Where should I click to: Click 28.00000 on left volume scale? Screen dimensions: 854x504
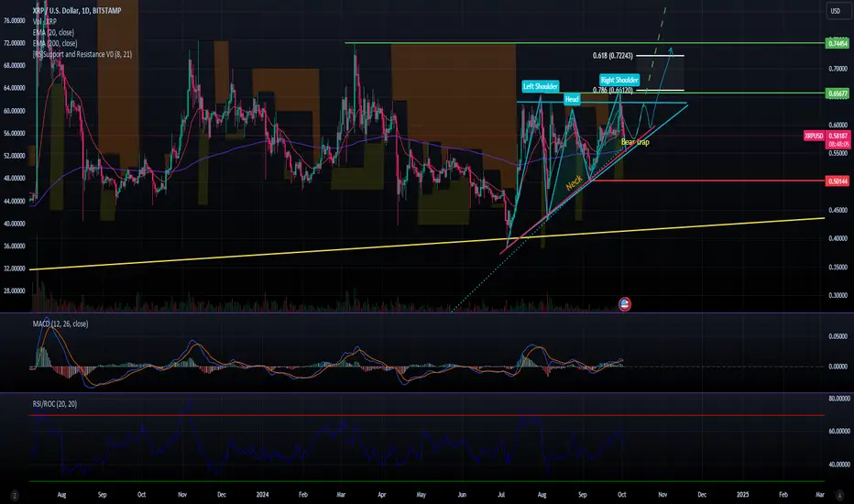tap(14, 291)
